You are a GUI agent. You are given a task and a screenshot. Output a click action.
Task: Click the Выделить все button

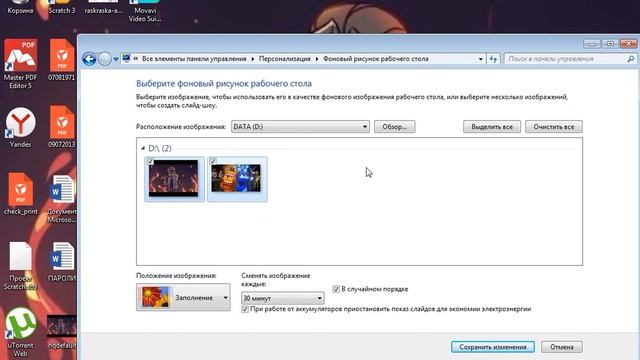492,127
